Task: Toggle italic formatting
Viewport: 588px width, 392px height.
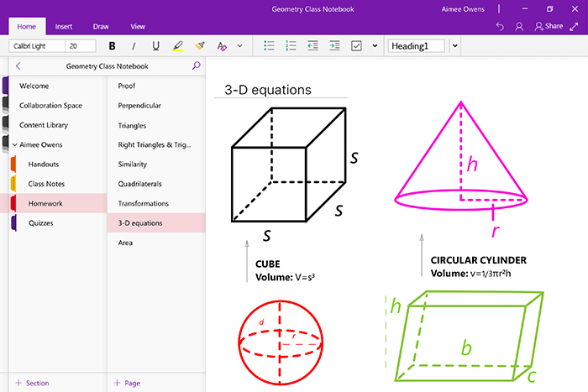Action: (134, 46)
